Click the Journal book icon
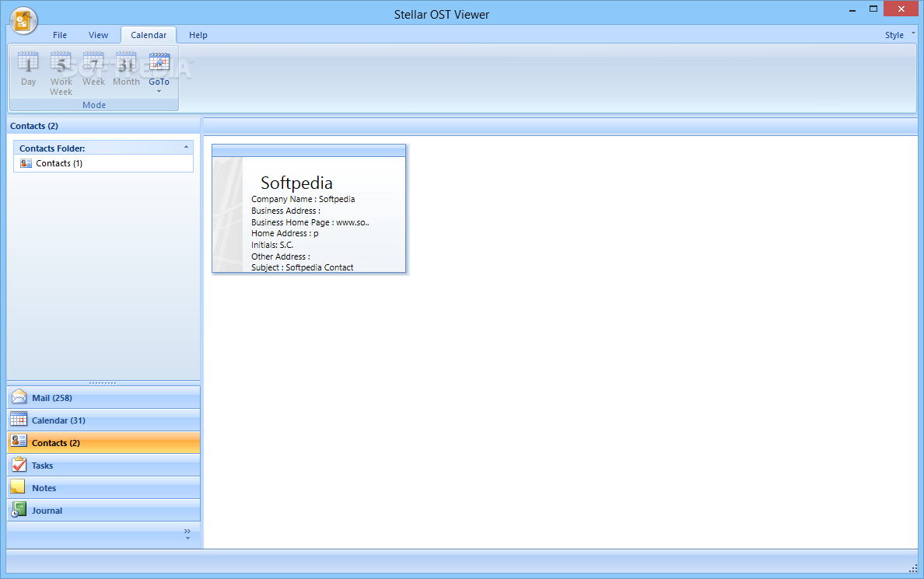 click(19, 510)
